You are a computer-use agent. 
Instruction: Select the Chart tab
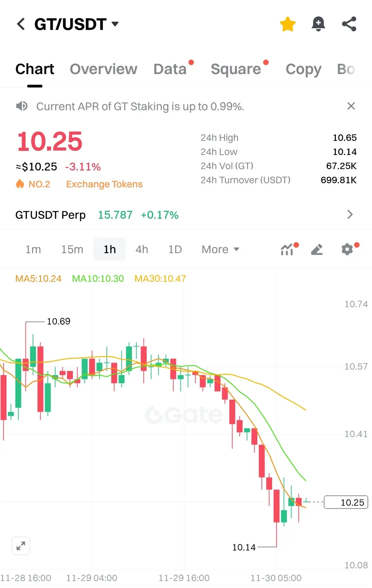[35, 69]
